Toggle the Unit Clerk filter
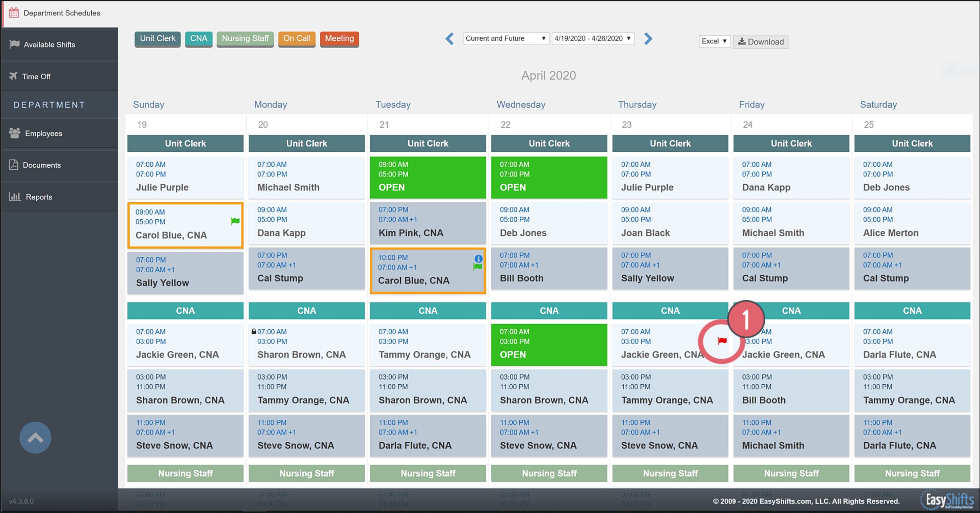This screenshot has height=513, width=980. pyautogui.click(x=158, y=38)
